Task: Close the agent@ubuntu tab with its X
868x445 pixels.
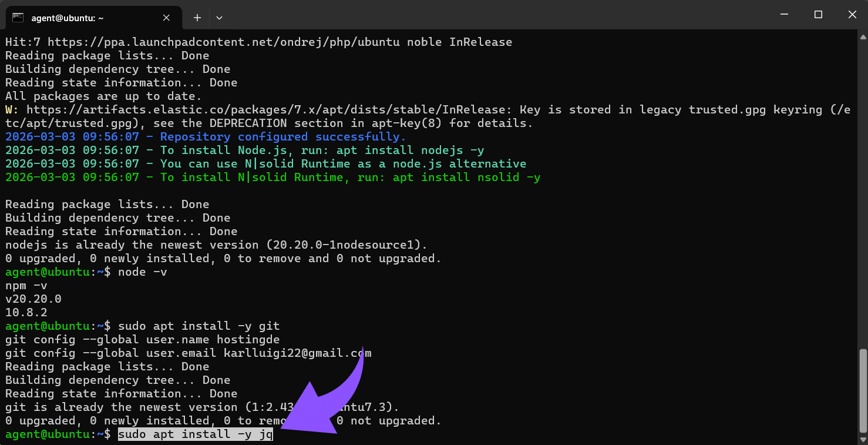Action: click(166, 18)
